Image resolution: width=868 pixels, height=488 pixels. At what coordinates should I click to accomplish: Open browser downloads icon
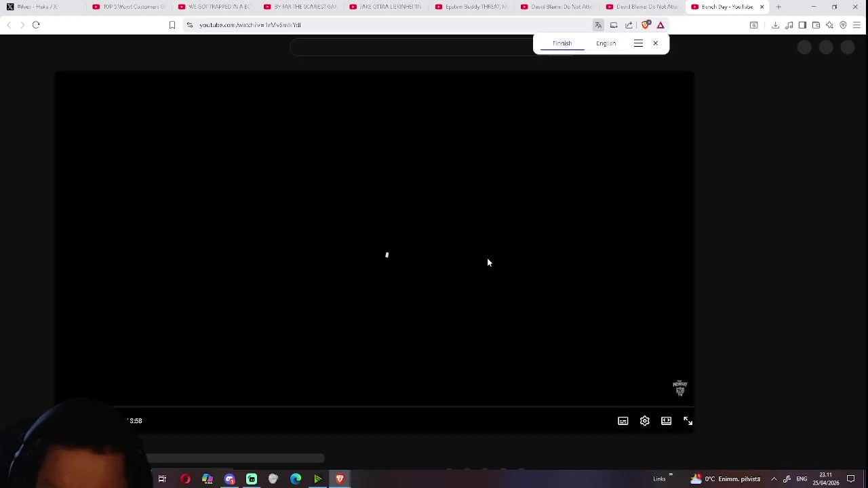pos(775,25)
